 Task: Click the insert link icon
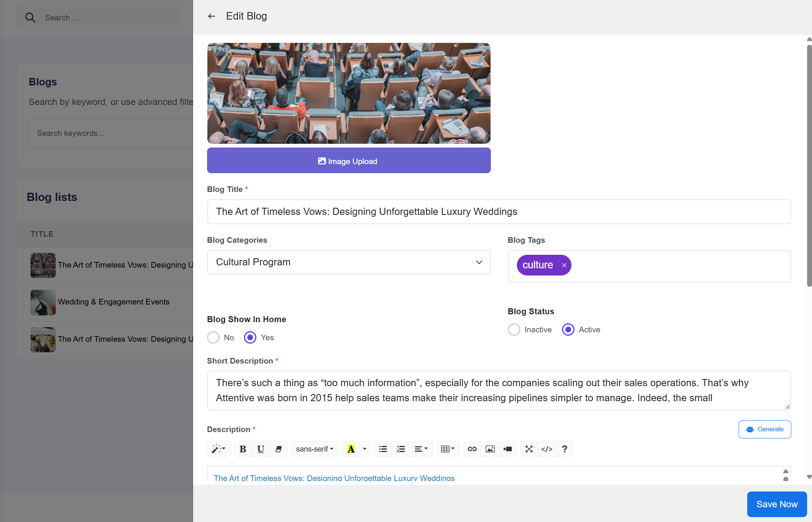[472, 449]
